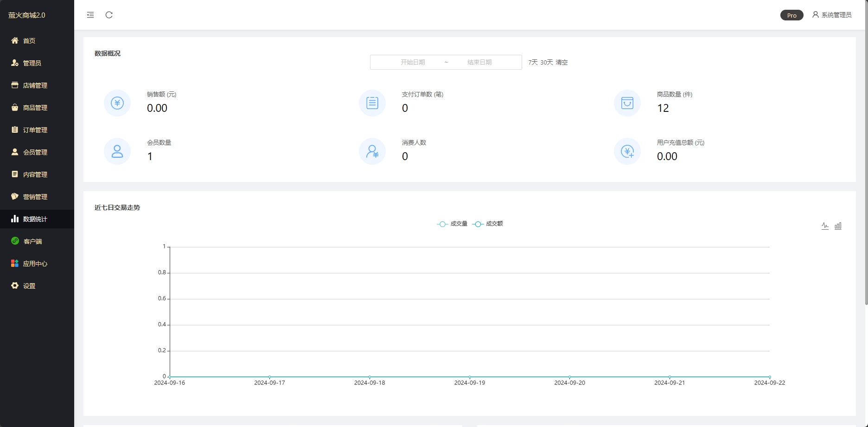Screen dimensions: 868x427
Task: Click the 结束日期 end date field
Action: pos(479,62)
